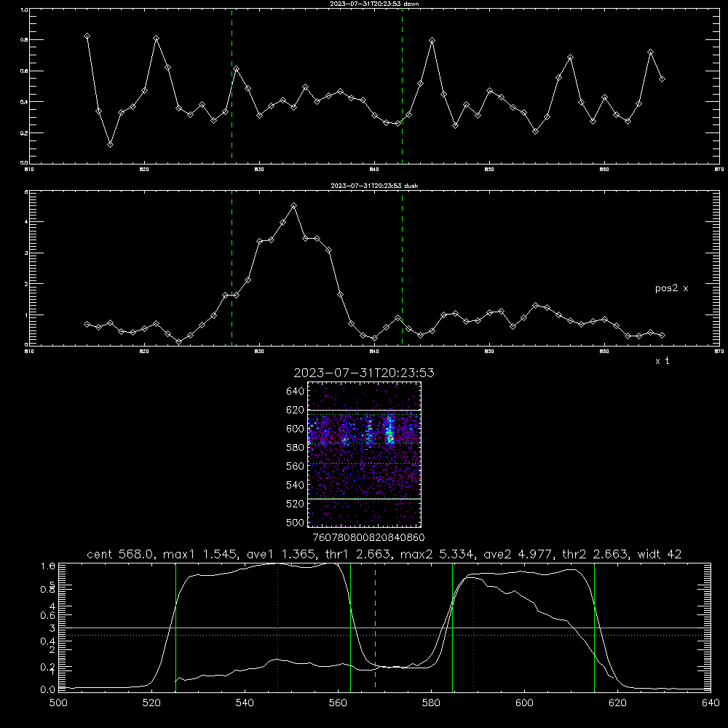Select the spectrogram image panel
The image size is (728, 728).
point(365,454)
